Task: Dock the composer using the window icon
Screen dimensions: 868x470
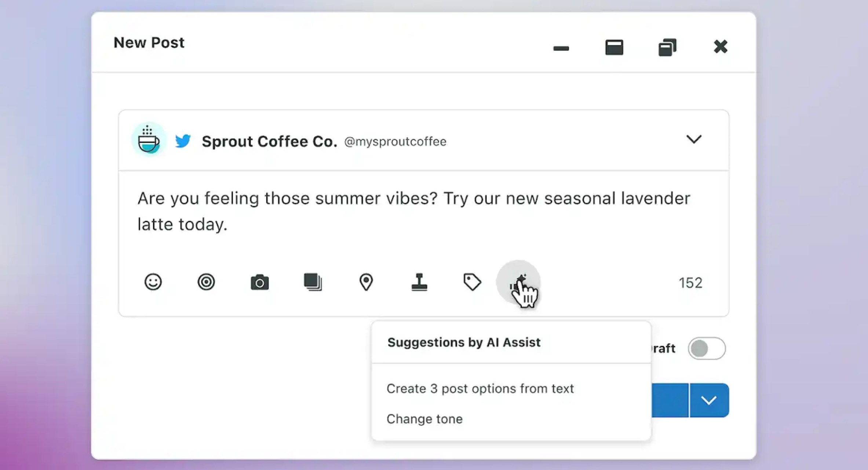Action: (x=614, y=47)
